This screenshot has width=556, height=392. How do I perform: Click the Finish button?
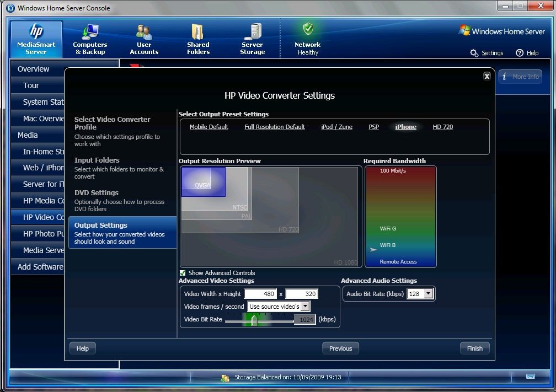[475, 348]
